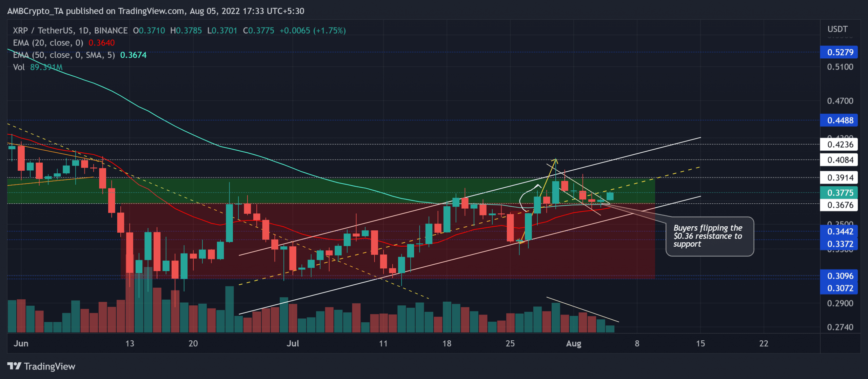This screenshot has width=868, height=379.
Task: Click the 0.2740 axis value
Action: pyautogui.click(x=840, y=327)
